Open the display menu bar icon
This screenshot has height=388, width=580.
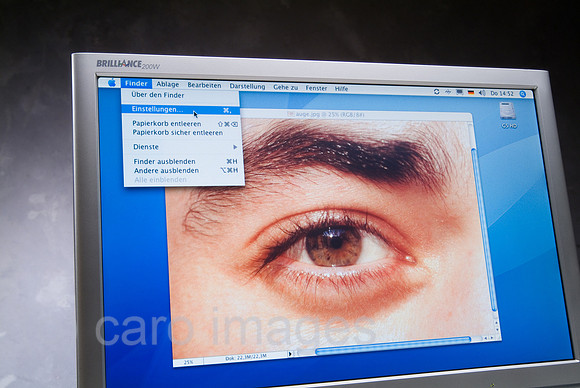459,92
